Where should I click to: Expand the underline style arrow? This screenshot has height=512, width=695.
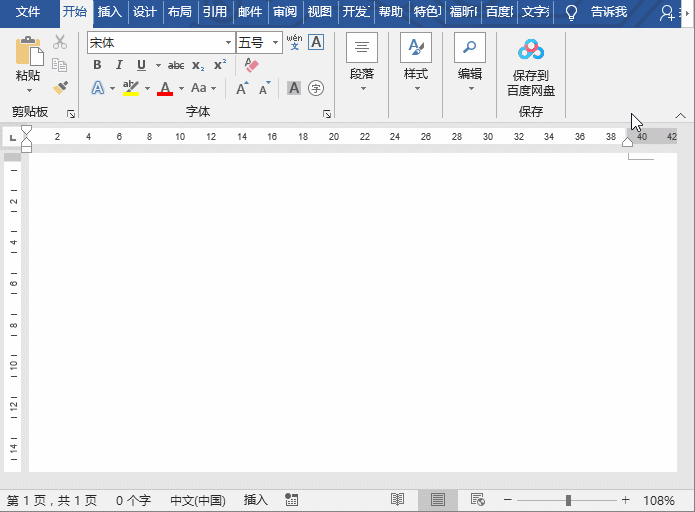(158, 66)
